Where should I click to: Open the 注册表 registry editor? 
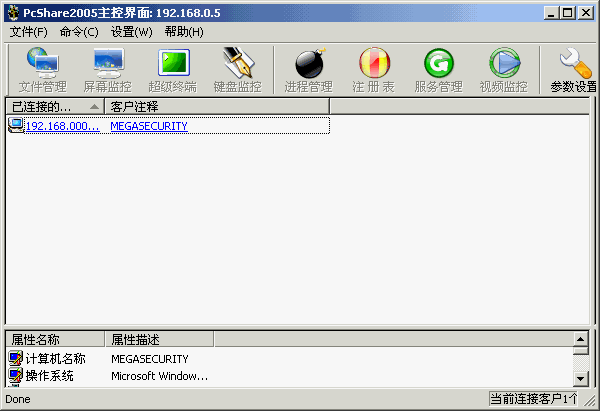coord(373,70)
